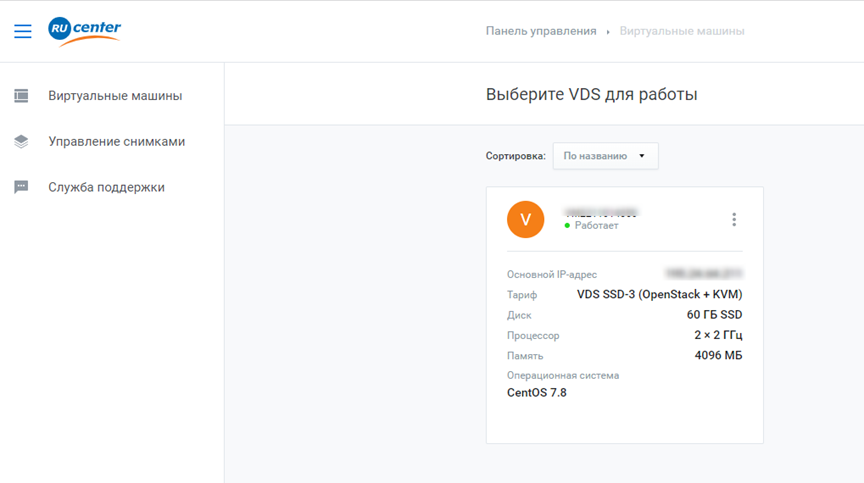Image resolution: width=864 pixels, height=483 pixels.
Task: Click the RU-CENTER logo
Action: [x=84, y=31]
